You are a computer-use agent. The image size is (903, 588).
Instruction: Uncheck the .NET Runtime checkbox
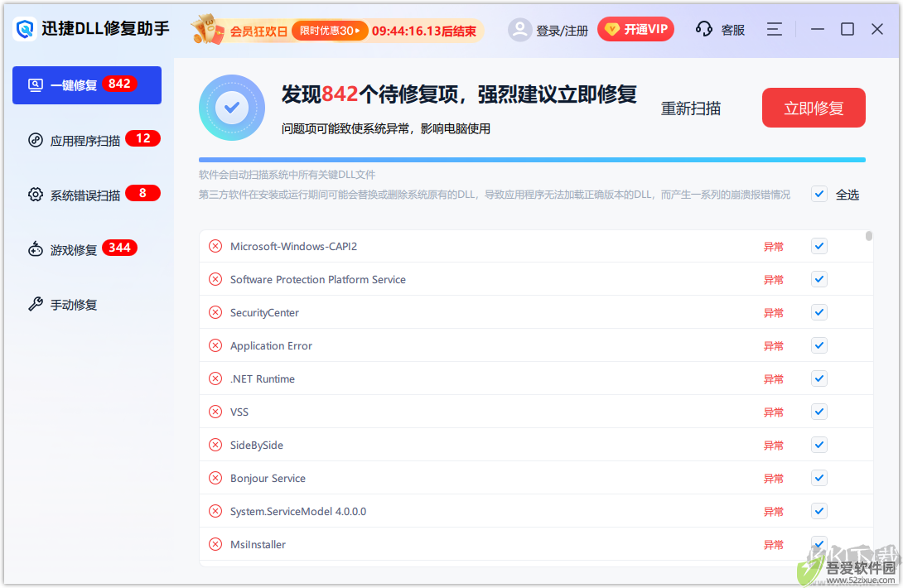pos(819,379)
